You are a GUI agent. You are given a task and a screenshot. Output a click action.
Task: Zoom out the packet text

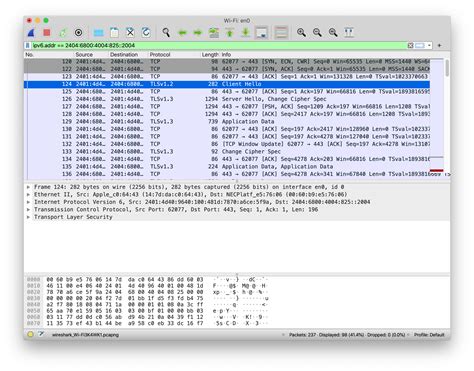click(x=317, y=32)
